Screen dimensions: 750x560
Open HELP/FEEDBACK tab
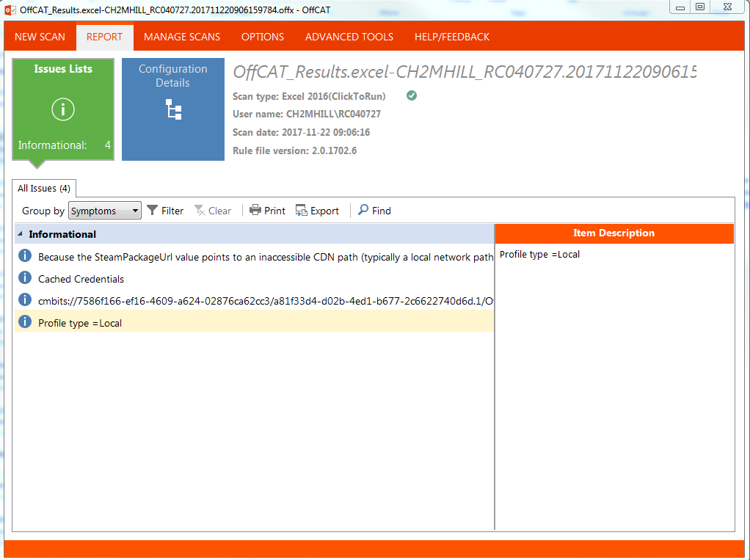pos(452,37)
